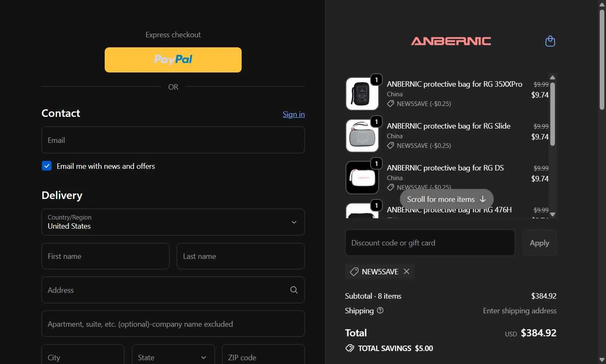Screen dimensions: 606x364
Task: Focus the Last name field
Action: coord(241,256)
